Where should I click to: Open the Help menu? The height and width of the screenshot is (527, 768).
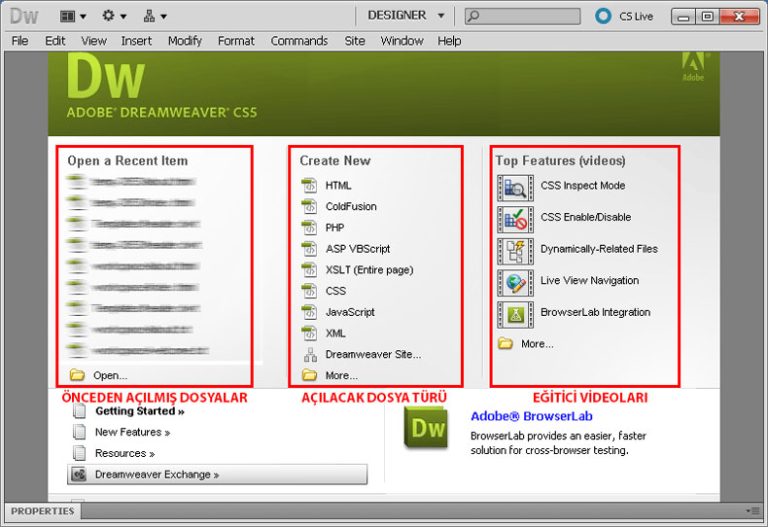click(x=449, y=41)
